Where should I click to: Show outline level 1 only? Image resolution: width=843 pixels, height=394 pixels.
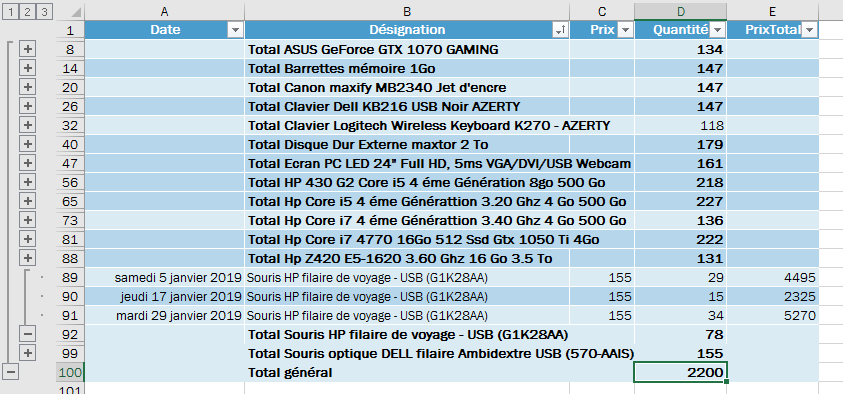tap(10, 11)
